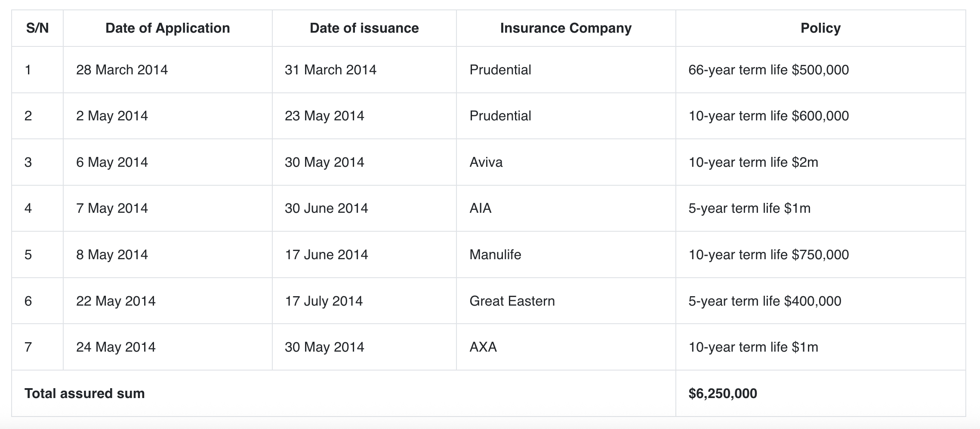Click the AIA insurance company cell

point(480,208)
